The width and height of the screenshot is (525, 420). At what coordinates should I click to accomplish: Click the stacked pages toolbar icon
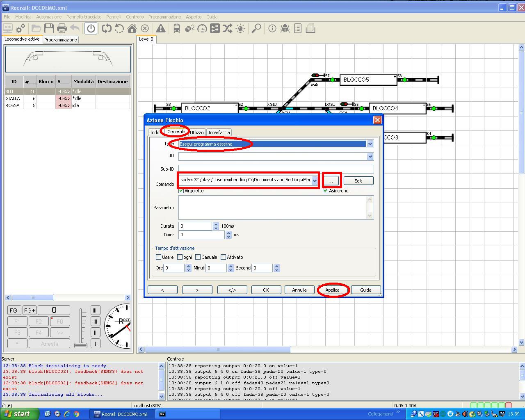pyautogui.click(x=310, y=28)
